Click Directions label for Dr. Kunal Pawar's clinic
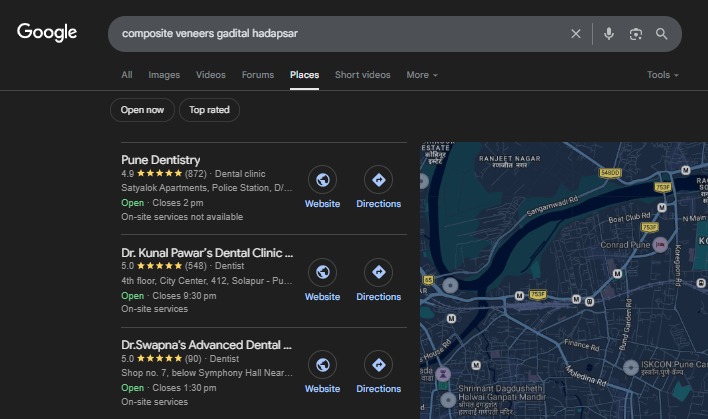The image size is (708, 419). coord(378,297)
